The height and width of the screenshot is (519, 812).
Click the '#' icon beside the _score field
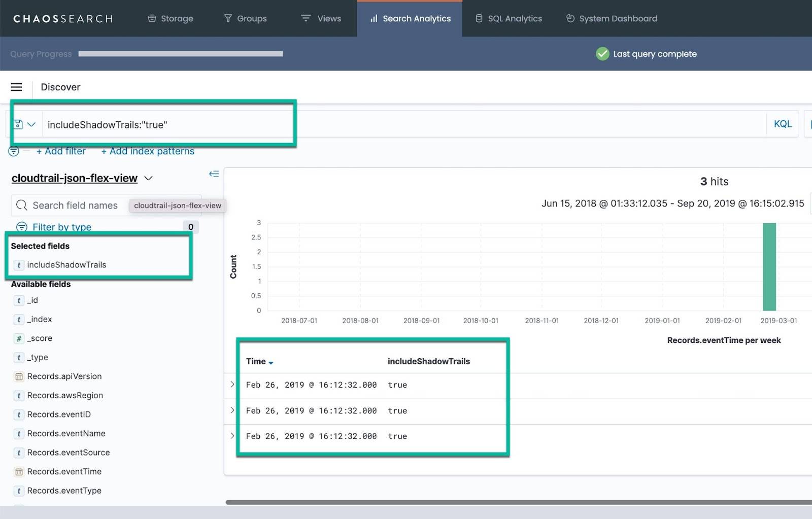tap(18, 338)
